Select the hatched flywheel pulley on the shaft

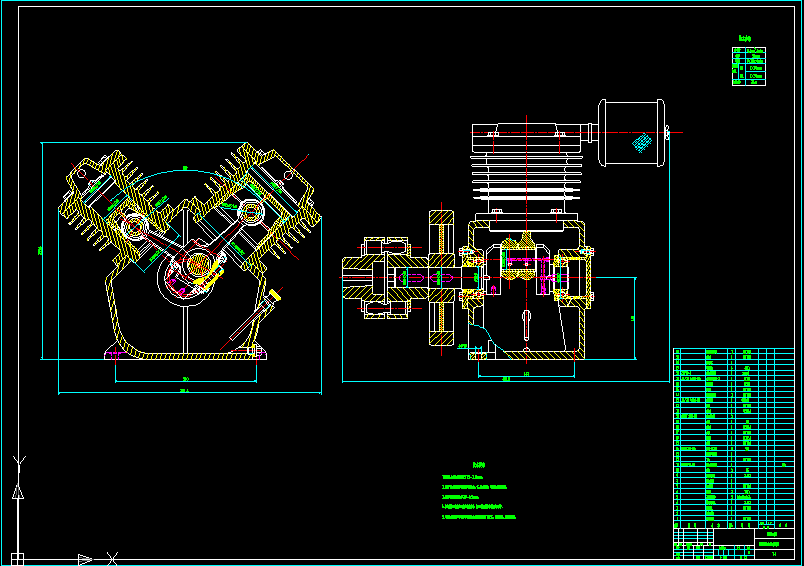441,278
